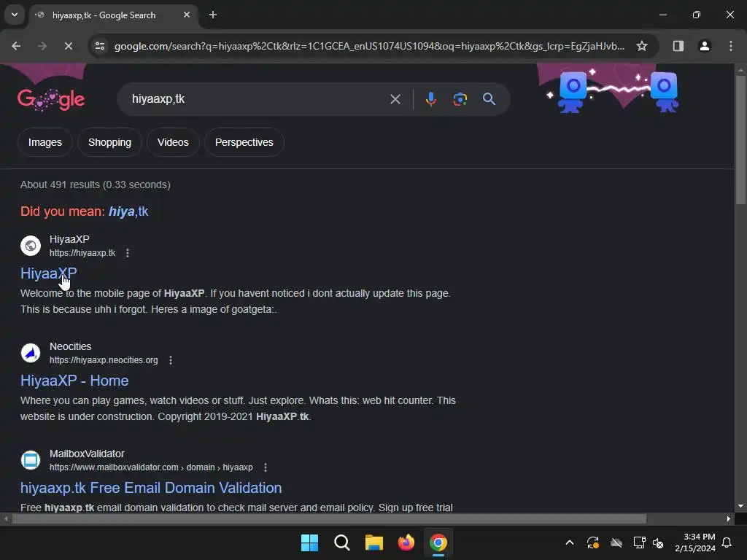Screen dimensions: 747x560
Task: Show hidden system tray icons
Action: click(x=569, y=542)
